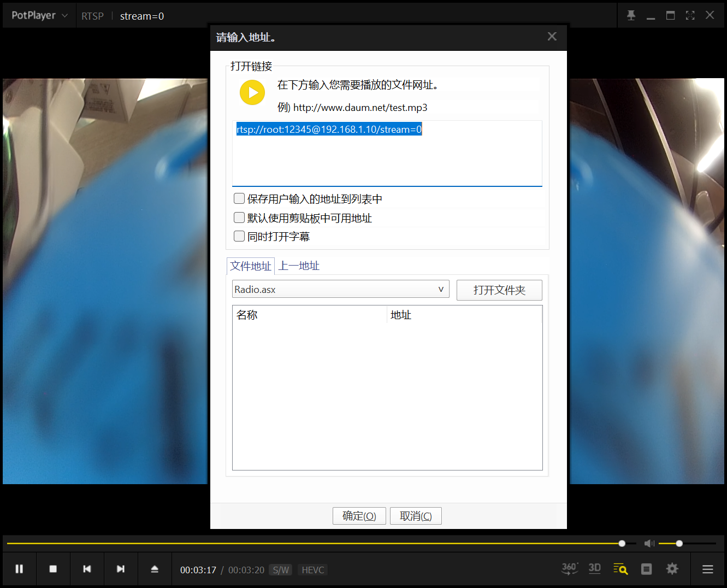The height and width of the screenshot is (588, 727).
Task: Skip to previous track
Action: (x=87, y=569)
